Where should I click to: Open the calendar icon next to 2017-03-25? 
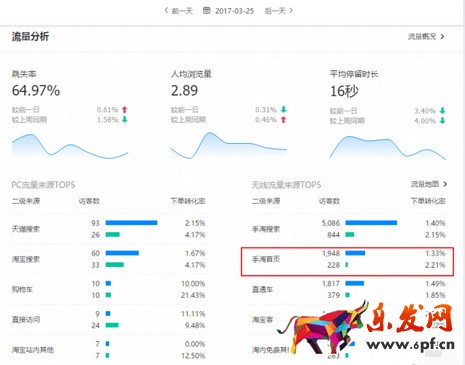tap(207, 11)
